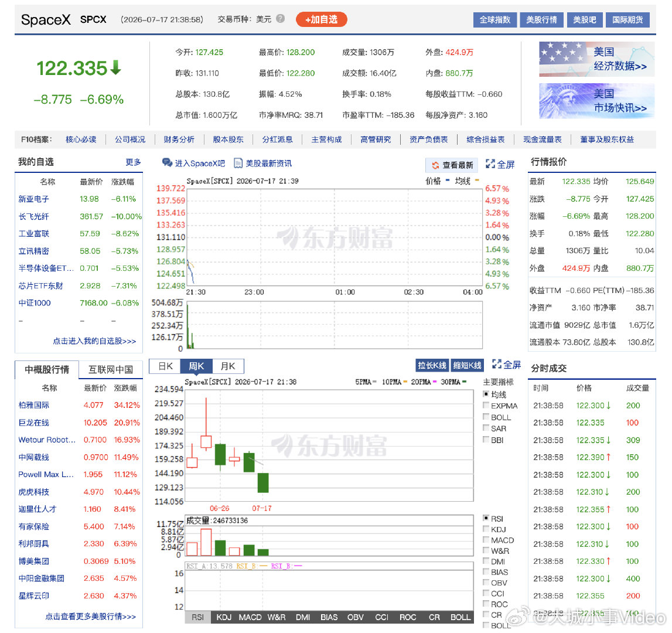Open 巨龙在线 in the China concept stocks list

pos(34,423)
